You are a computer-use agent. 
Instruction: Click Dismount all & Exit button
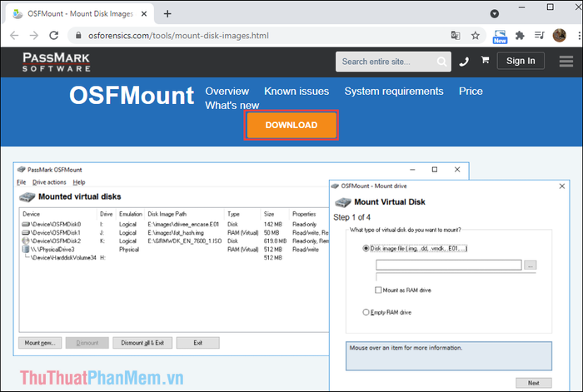point(142,343)
